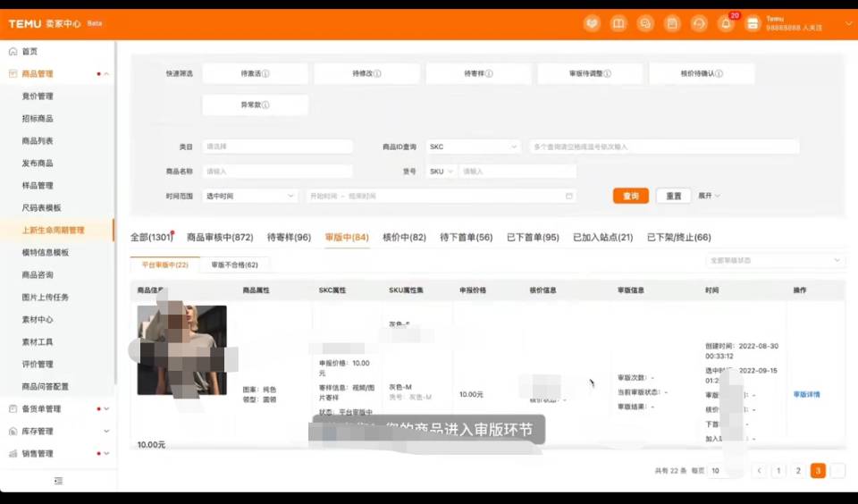Image resolution: width=858 pixels, height=504 pixels.
Task: Click the 备货单管理 sidebar icon
Action: click(13, 408)
